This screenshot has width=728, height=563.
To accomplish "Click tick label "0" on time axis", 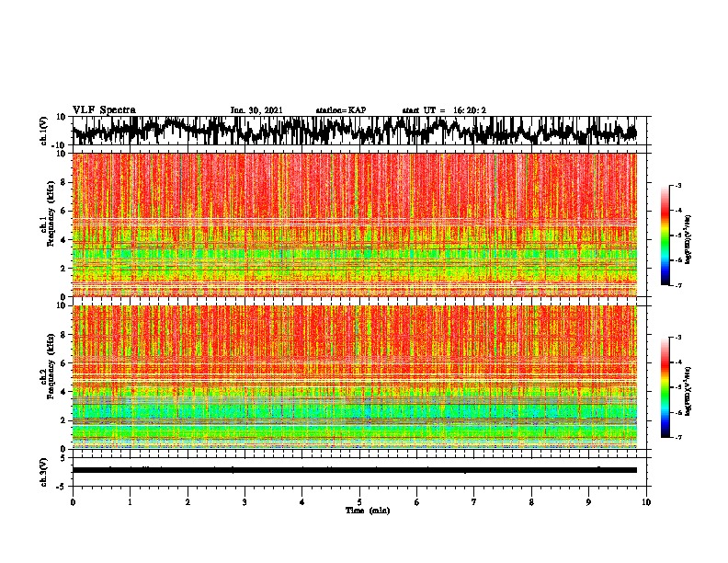I will point(73,502).
